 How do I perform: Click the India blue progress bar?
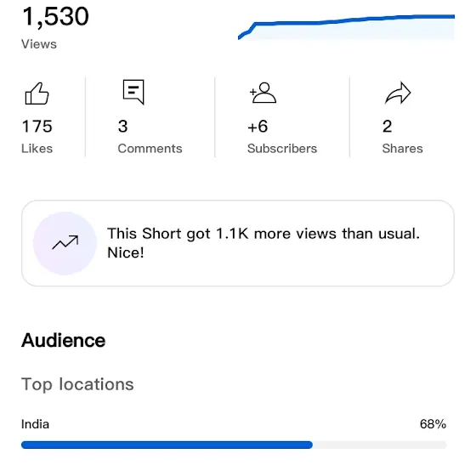click(x=167, y=445)
